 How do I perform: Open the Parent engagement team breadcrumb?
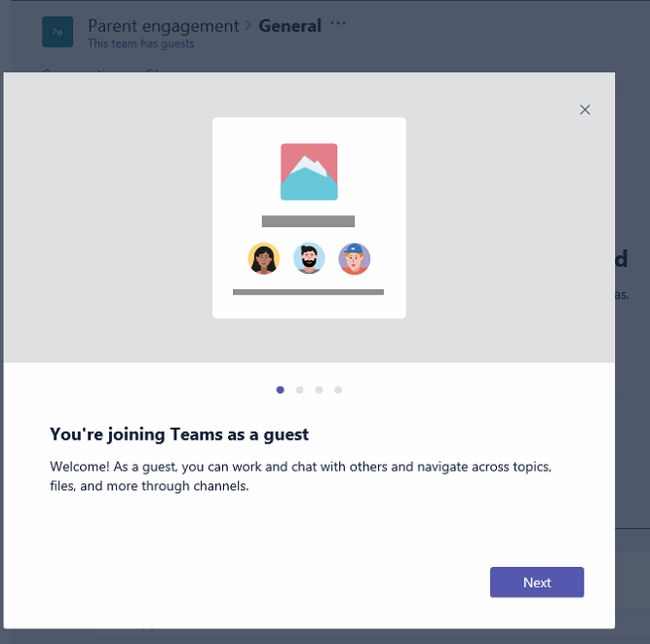click(x=164, y=26)
